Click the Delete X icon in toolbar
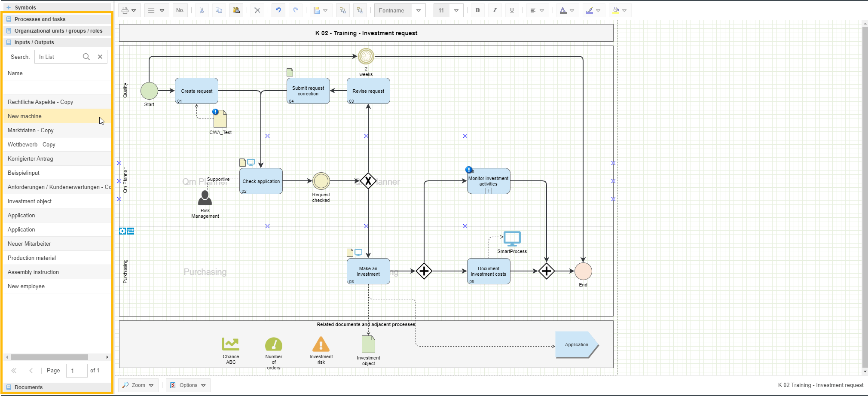The image size is (868, 396). [x=257, y=10]
